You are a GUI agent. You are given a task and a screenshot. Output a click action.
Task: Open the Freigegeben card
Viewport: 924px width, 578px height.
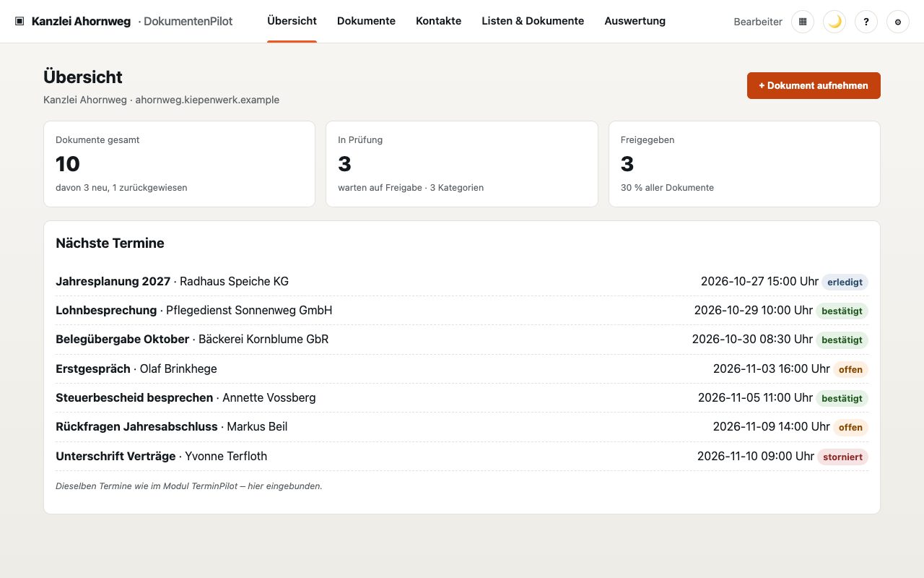[744, 164]
